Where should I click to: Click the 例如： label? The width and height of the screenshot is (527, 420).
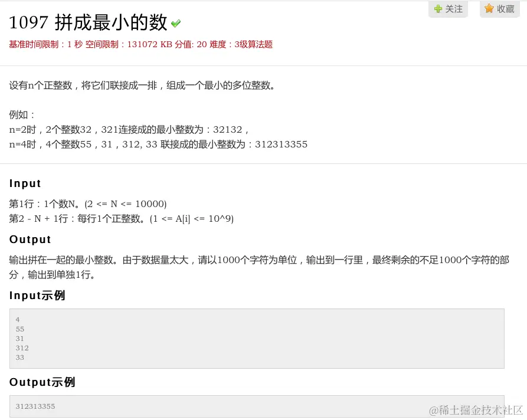click(x=22, y=115)
